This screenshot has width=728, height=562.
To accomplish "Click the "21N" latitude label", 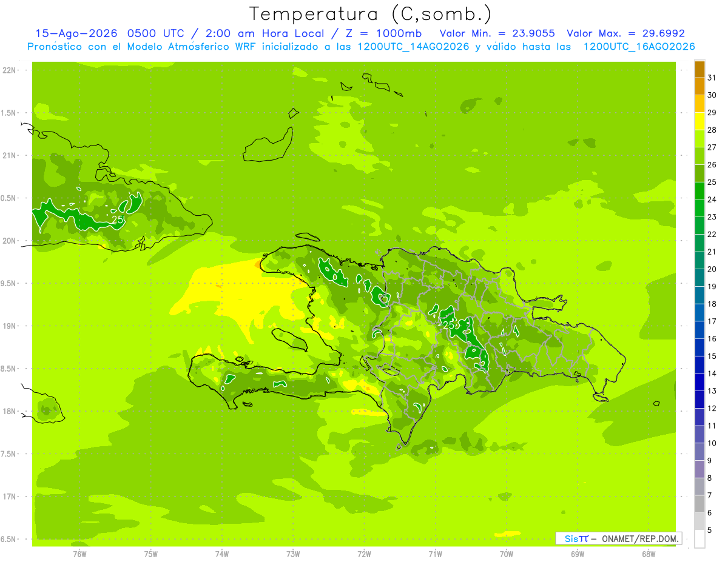I will (x=10, y=156).
